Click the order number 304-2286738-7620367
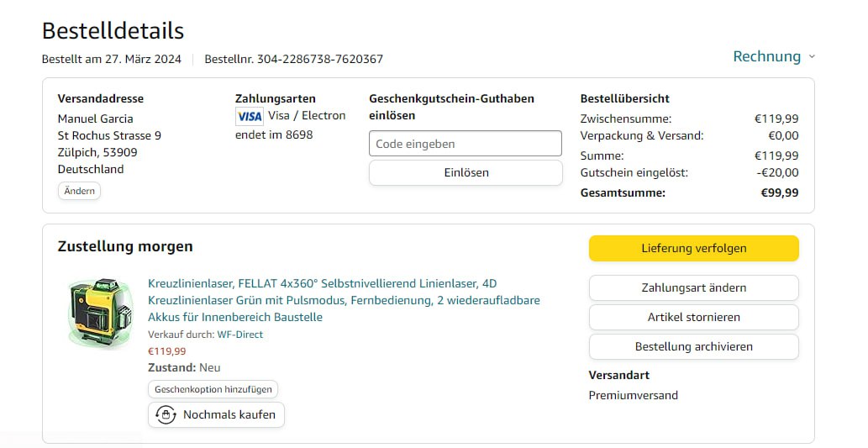 click(319, 59)
